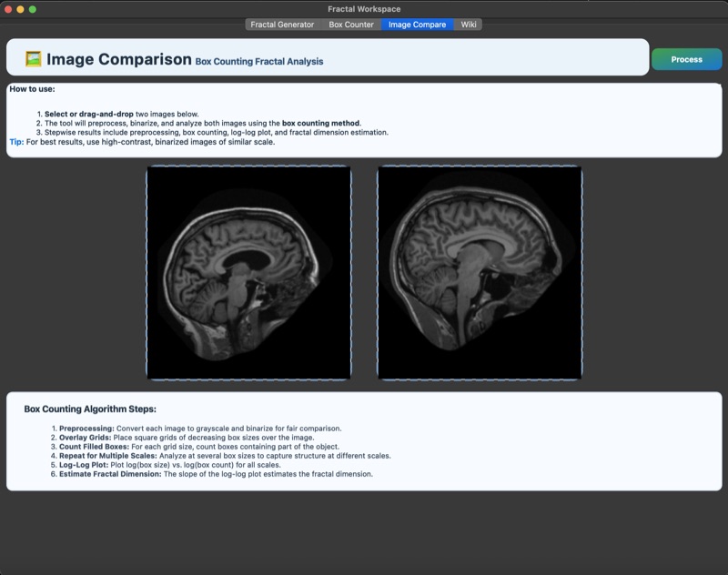Screen dimensions: 728x575
Task: Click the red close window button
Action: pos(8,9)
